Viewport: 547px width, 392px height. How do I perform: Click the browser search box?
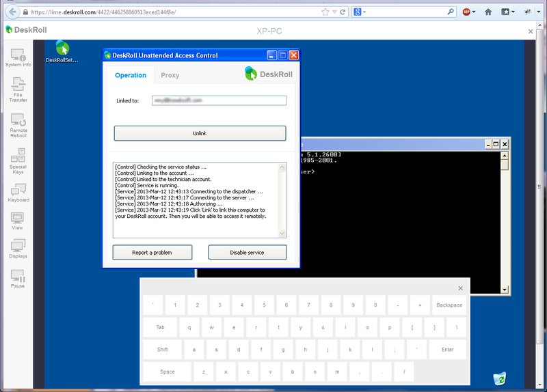(x=405, y=12)
